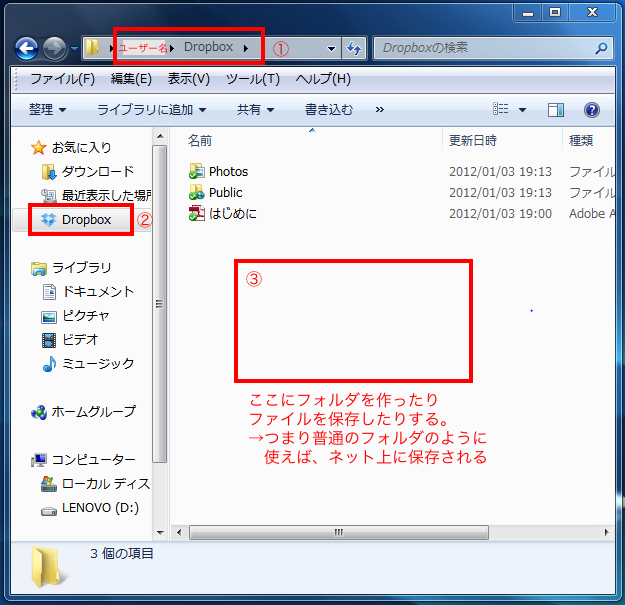Toggle the preview pane icon
The height and width of the screenshot is (605, 625).
[x=556, y=110]
